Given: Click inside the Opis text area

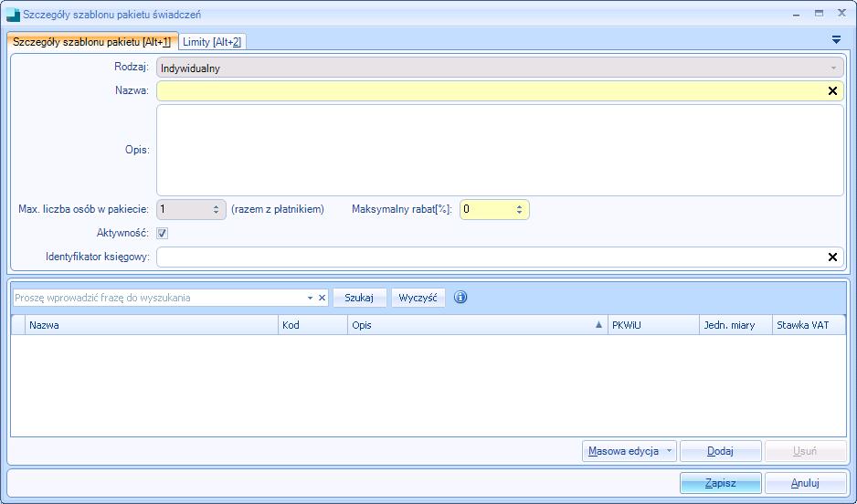Looking at the screenshot, I should [500, 150].
